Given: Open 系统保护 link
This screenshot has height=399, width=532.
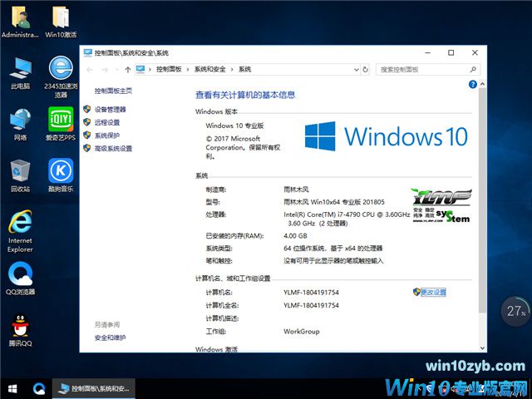Looking at the screenshot, I should coord(107,135).
